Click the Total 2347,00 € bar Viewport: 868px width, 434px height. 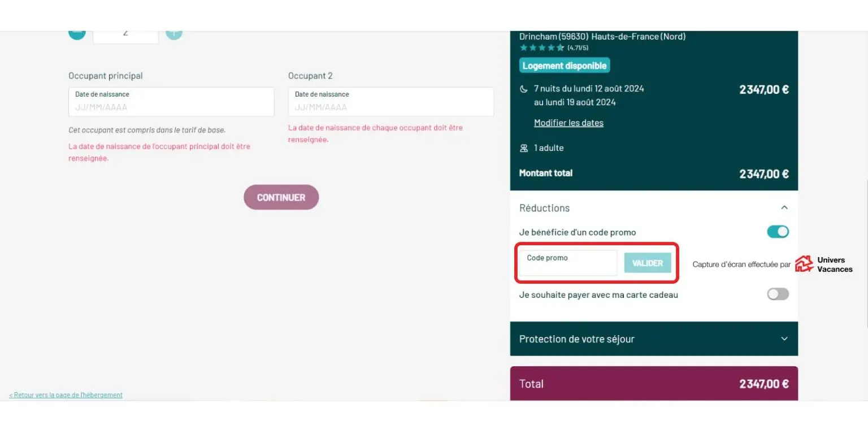654,384
